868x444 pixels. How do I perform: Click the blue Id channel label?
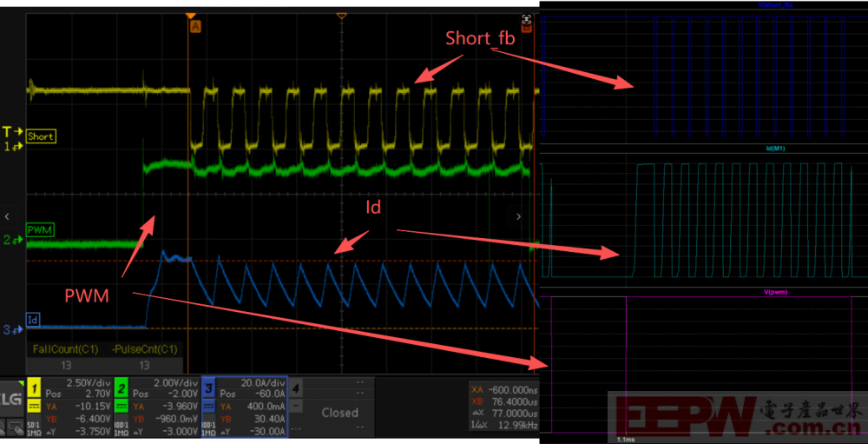pyautogui.click(x=34, y=320)
